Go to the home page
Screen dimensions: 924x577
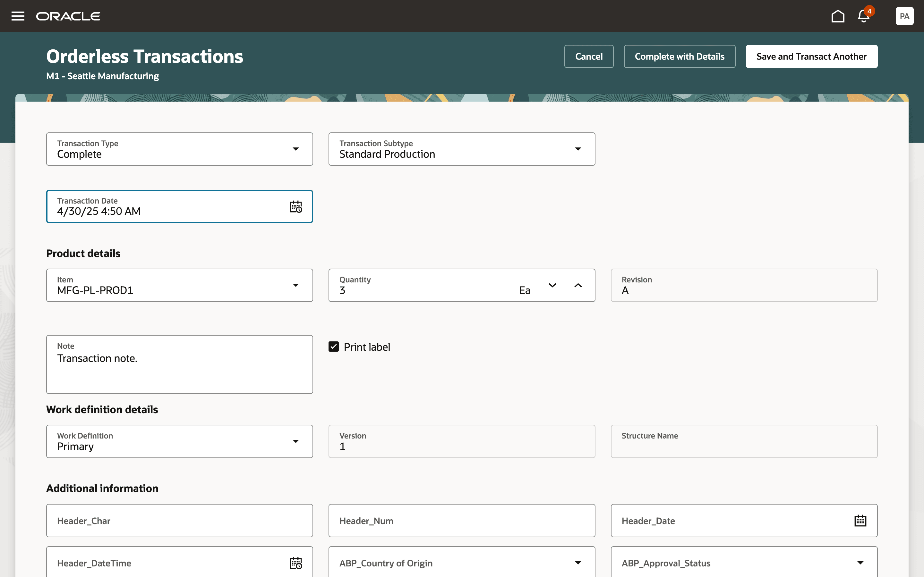pyautogui.click(x=838, y=16)
